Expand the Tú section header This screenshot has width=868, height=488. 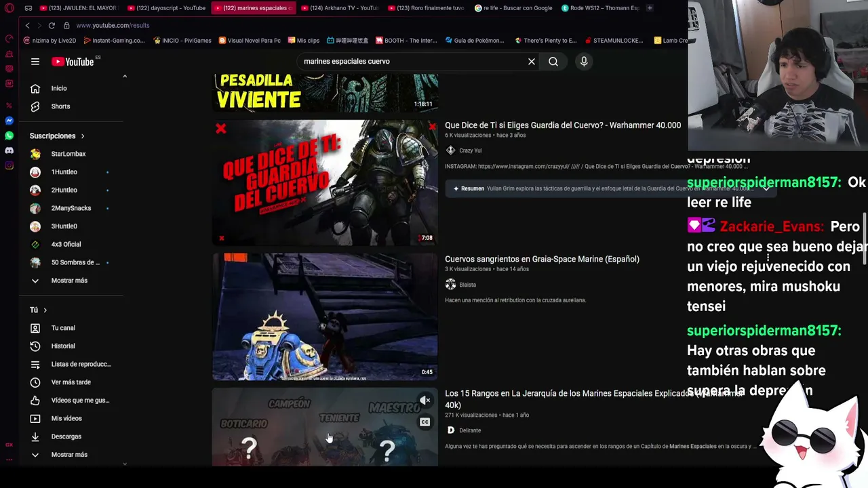click(39, 310)
